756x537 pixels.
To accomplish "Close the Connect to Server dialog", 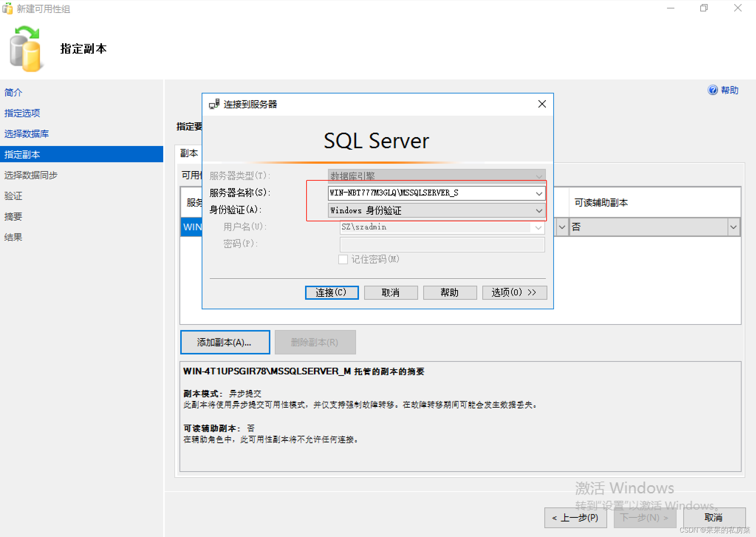I will 542,104.
